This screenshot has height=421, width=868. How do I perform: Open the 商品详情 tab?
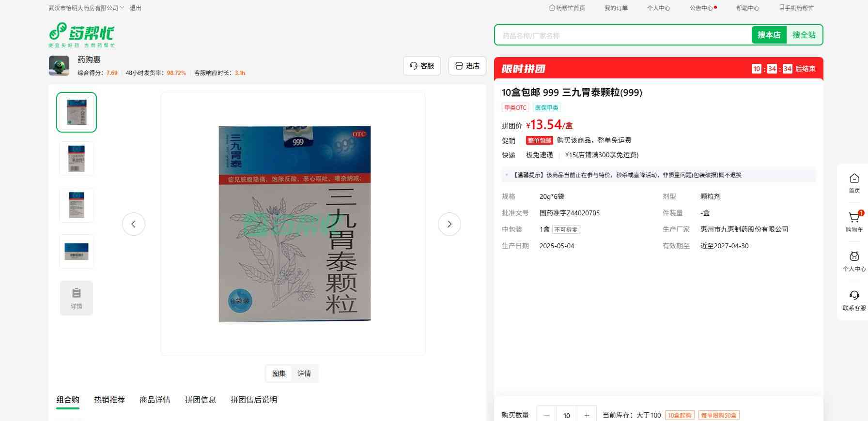pos(155,400)
